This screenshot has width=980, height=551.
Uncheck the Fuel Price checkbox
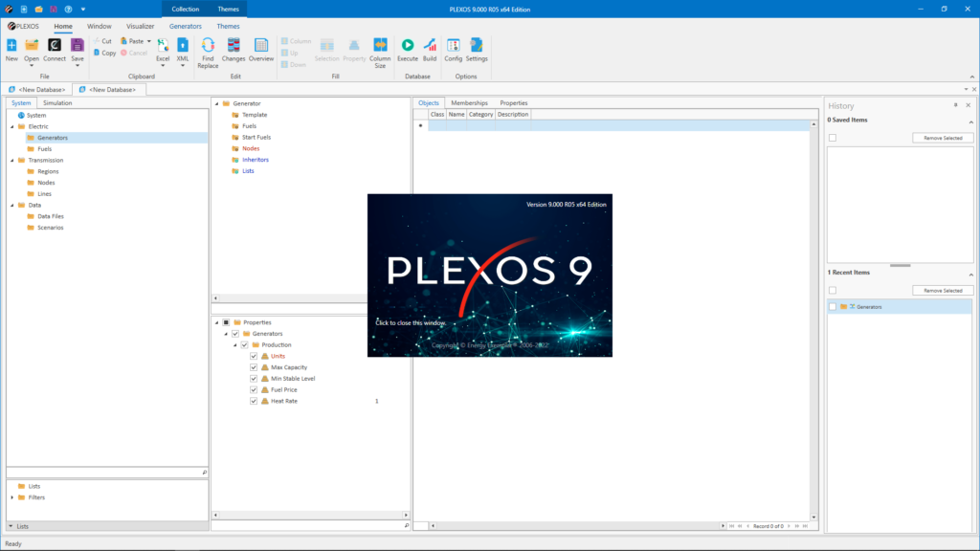(254, 390)
